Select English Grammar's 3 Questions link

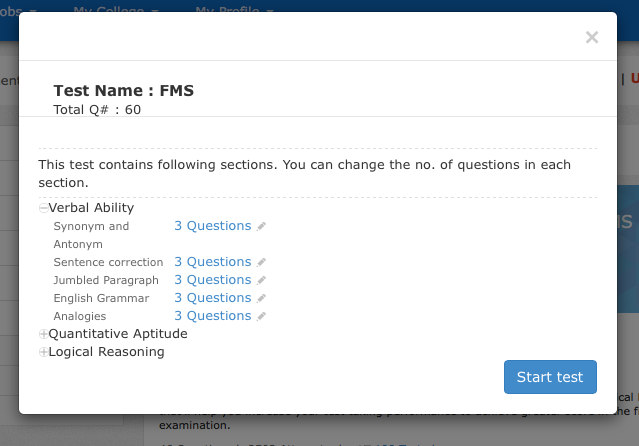coord(212,298)
